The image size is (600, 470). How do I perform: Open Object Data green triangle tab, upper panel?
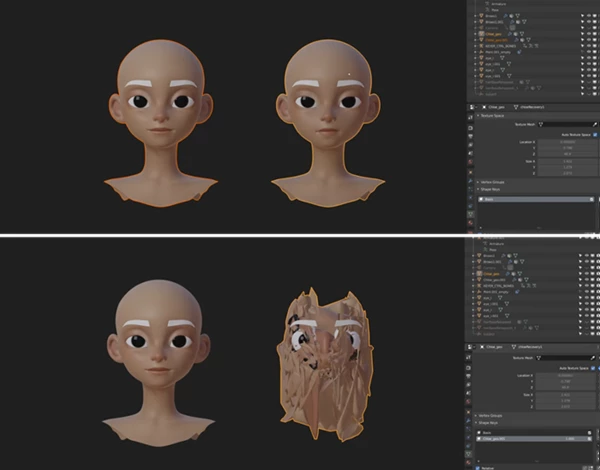(471, 214)
